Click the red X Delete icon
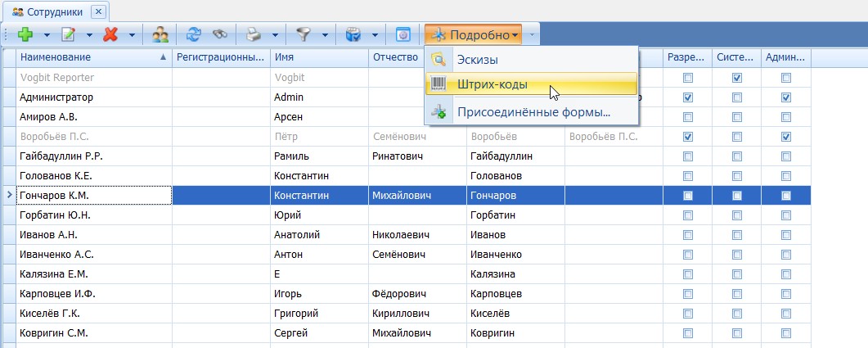Viewport: 868px width, 348px height. click(x=110, y=35)
